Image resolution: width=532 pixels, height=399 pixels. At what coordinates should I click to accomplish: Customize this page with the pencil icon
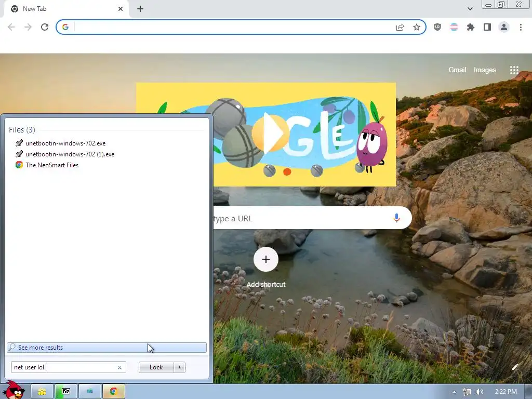(x=515, y=367)
